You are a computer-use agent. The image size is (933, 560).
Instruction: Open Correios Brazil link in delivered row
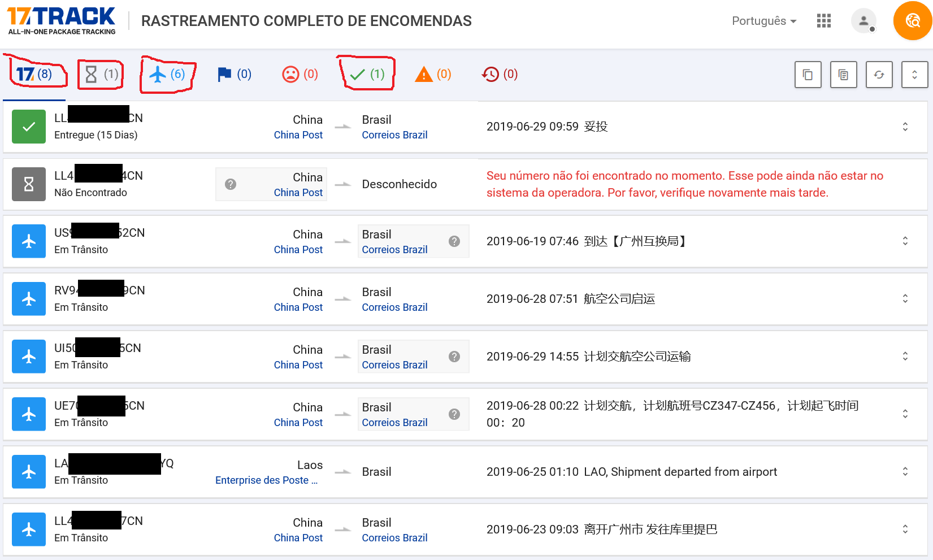(x=394, y=135)
